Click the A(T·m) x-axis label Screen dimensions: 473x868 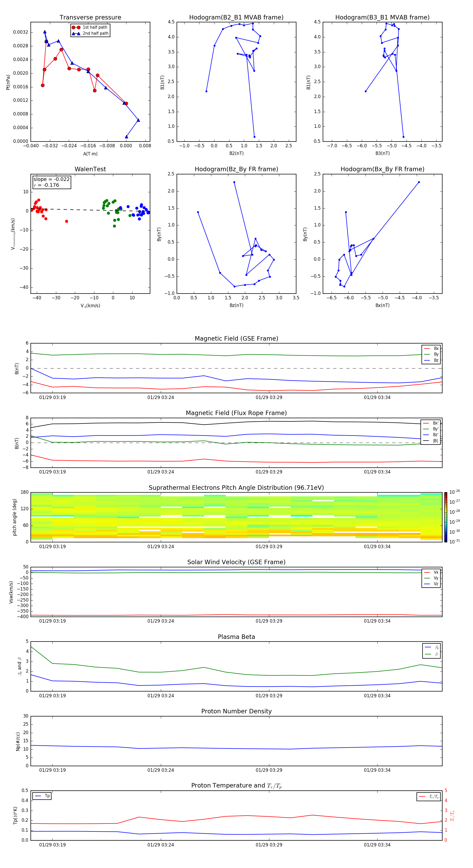pos(90,154)
